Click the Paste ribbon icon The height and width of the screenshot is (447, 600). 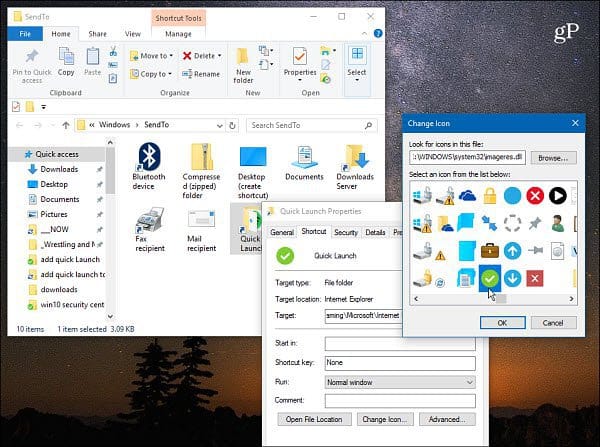pos(92,57)
